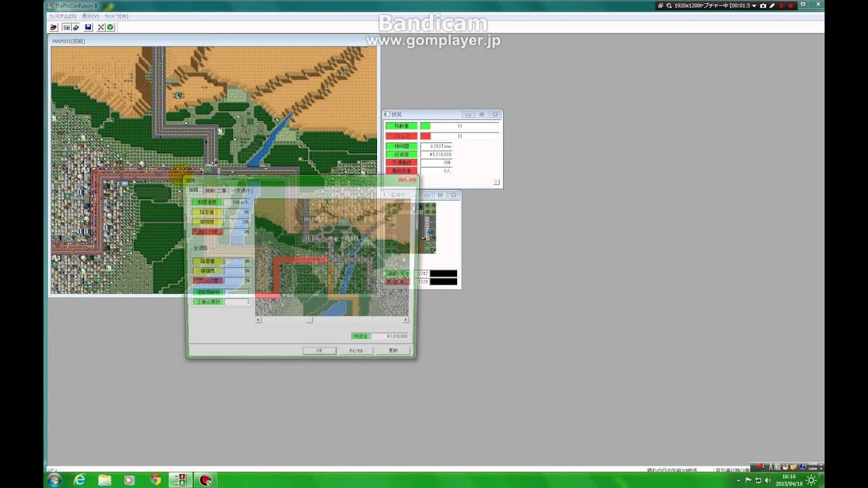Click the crossed tools toolbar icon
This screenshot has width=868, height=488.
(x=101, y=27)
